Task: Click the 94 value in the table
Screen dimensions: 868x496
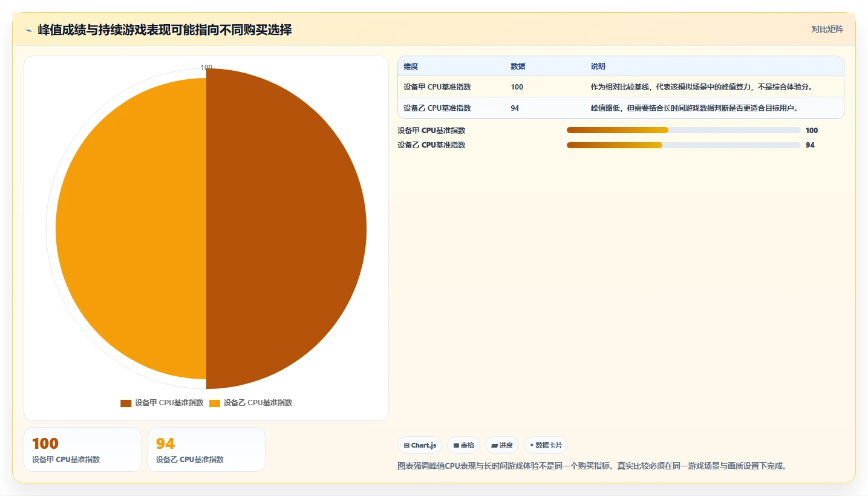Action: pyautogui.click(x=515, y=108)
